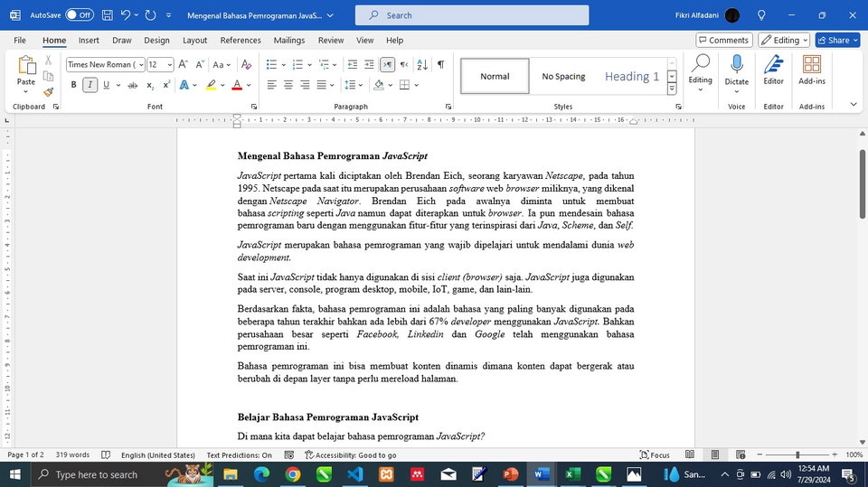Click the Dictate microphone icon
The image size is (868, 487).
tap(737, 64)
